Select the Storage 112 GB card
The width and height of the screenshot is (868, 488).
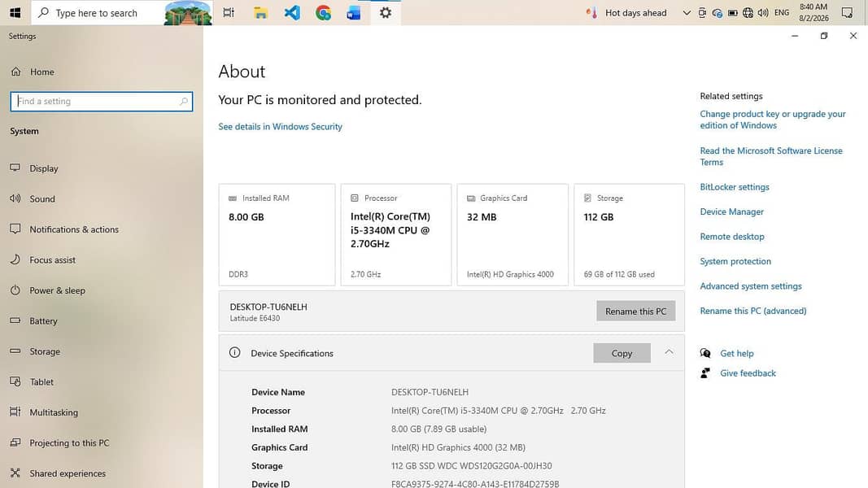629,234
